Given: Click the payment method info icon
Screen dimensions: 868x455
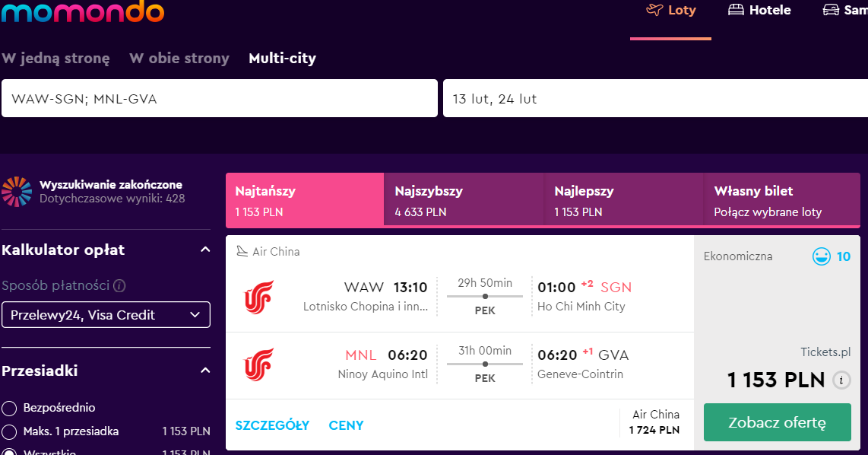Looking at the screenshot, I should point(119,286).
